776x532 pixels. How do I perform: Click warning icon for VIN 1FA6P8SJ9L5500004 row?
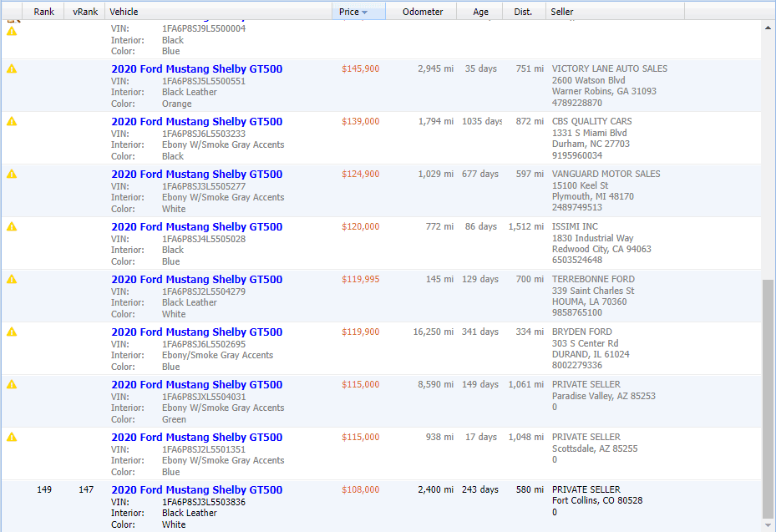pyautogui.click(x=12, y=31)
